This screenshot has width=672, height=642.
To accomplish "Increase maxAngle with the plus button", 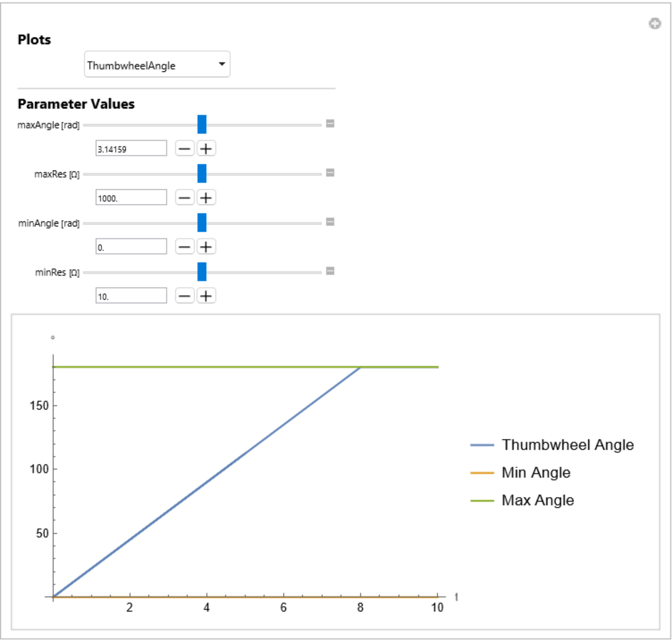I will coord(206,149).
